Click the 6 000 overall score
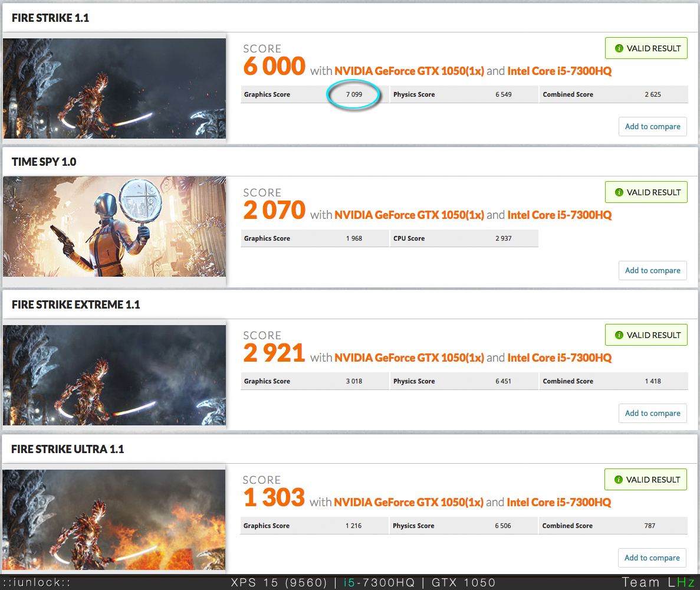 (274, 66)
